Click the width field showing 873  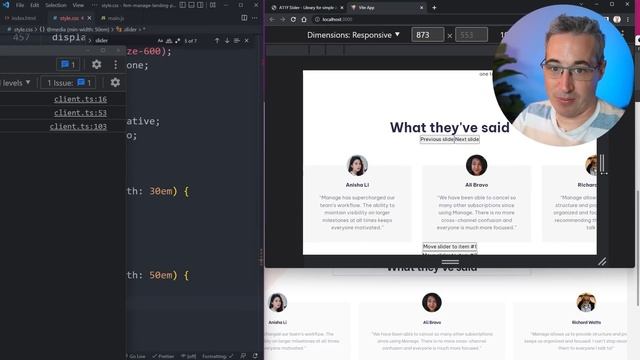tap(428, 35)
